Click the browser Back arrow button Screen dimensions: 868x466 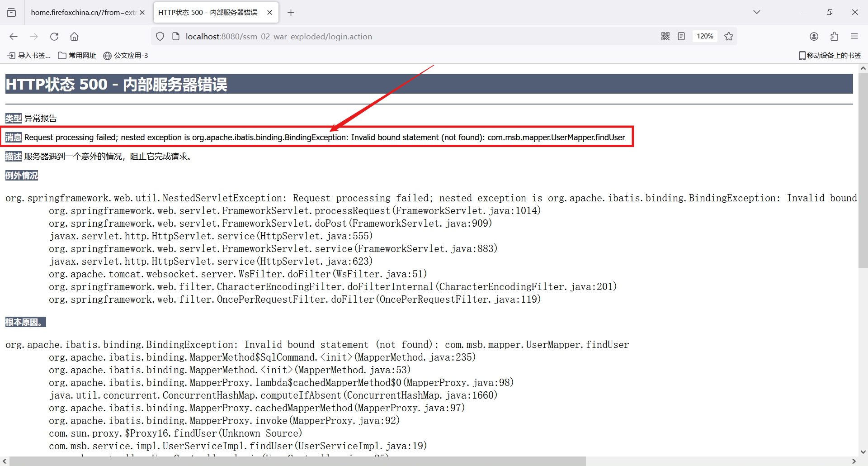(x=14, y=37)
